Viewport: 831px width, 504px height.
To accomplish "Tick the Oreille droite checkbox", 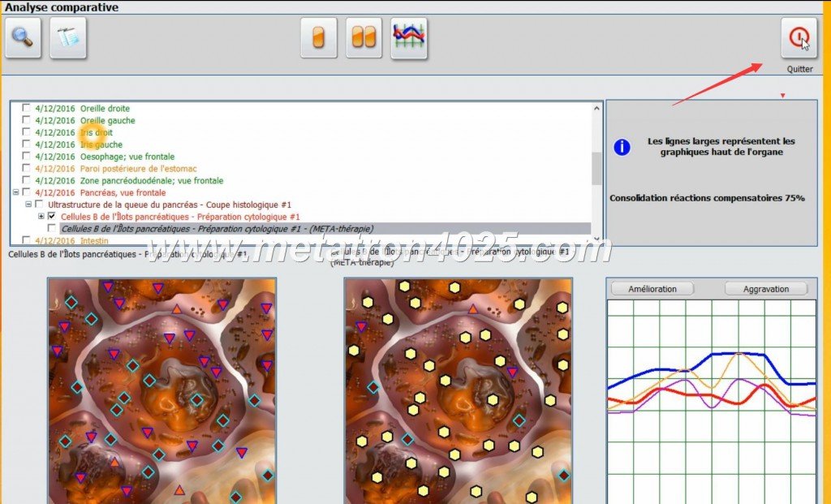I will pyautogui.click(x=27, y=108).
